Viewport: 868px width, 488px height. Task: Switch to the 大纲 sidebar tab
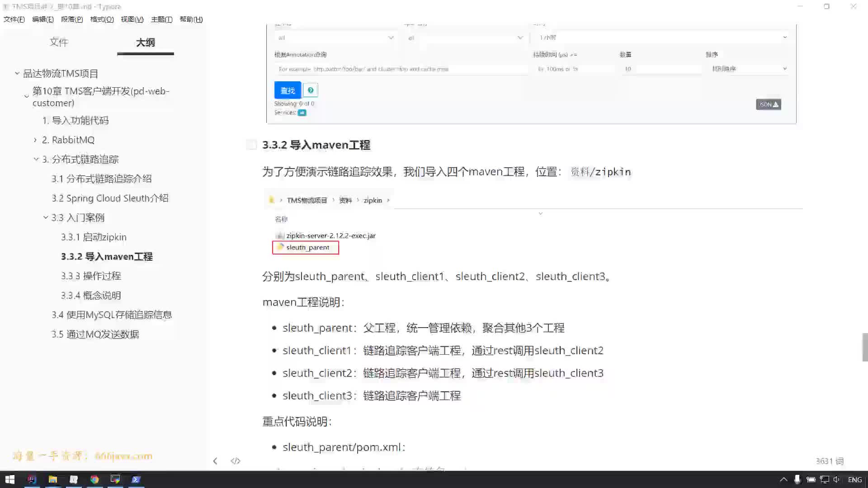click(x=146, y=42)
